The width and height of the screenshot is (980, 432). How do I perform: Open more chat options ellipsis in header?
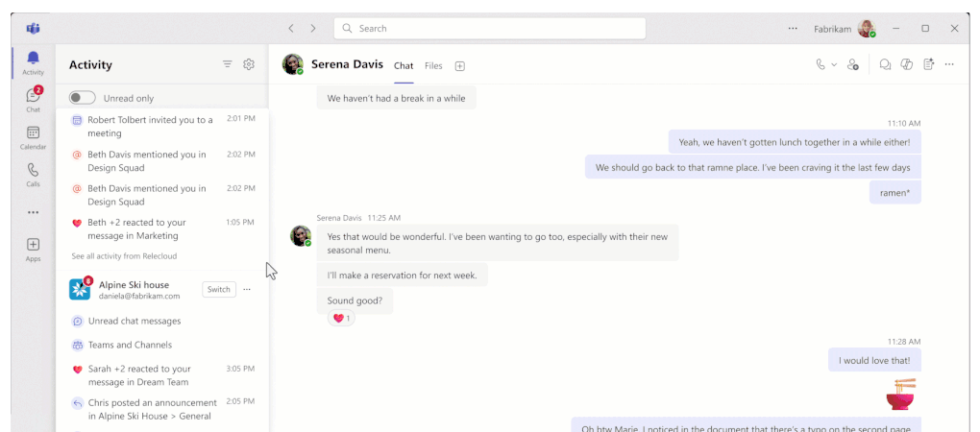click(x=949, y=64)
